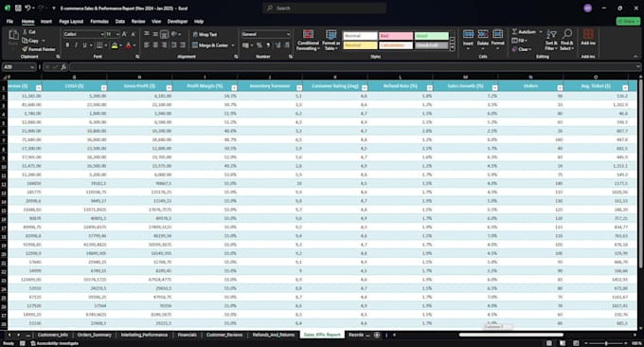This screenshot has height=347, width=644.
Task: Switch to the Insert ribbon tab
Action: click(x=46, y=22)
